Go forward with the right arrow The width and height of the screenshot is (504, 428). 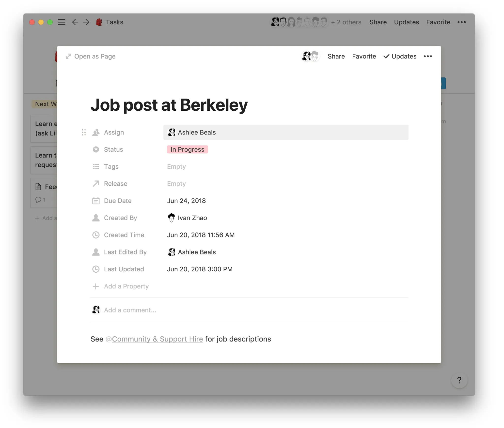coord(86,22)
